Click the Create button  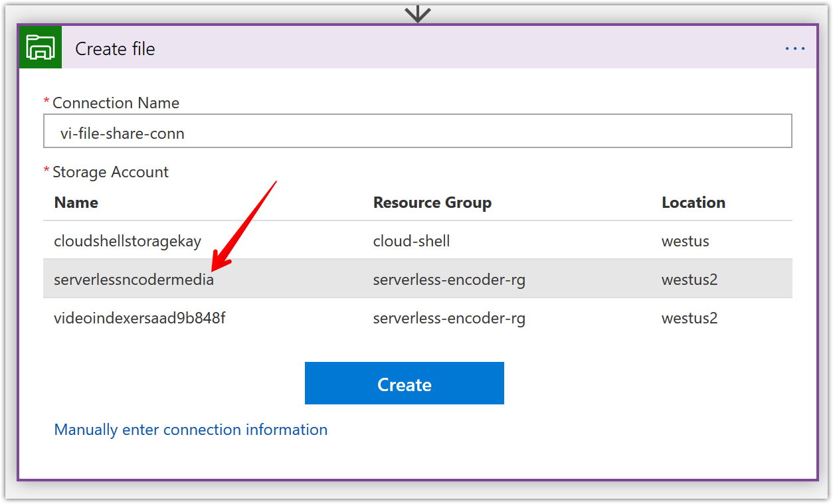[404, 383]
